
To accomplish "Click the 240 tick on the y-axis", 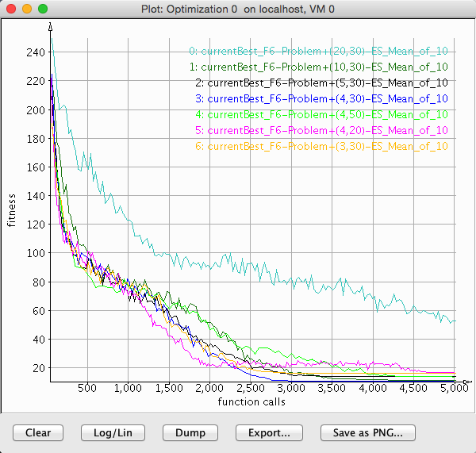I will [34, 52].
